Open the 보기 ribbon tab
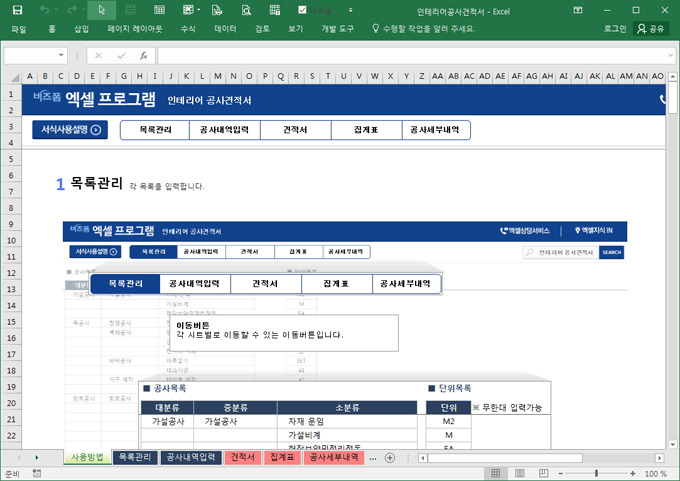Viewport: 680px width, 481px height. coord(295,29)
